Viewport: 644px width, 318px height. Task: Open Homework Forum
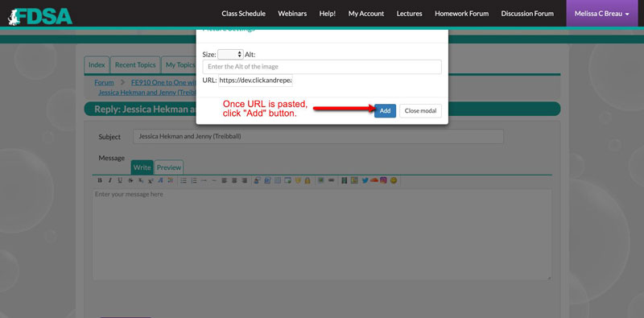[x=461, y=14]
